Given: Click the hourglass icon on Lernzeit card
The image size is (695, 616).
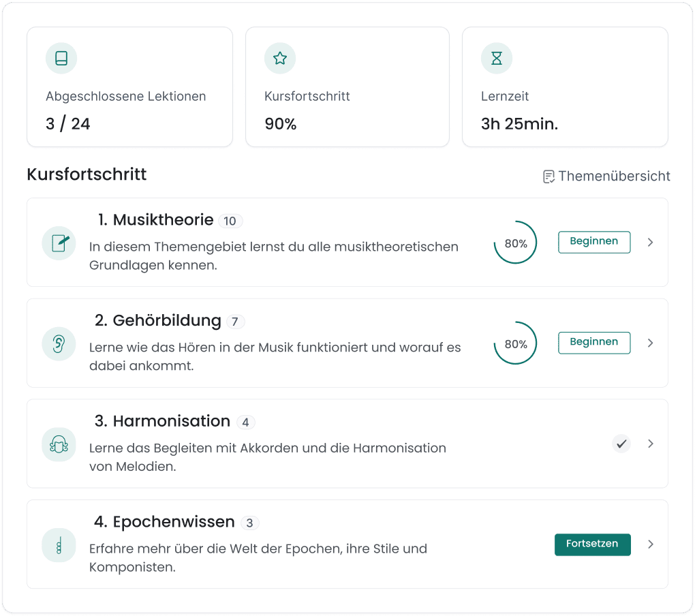Looking at the screenshot, I should point(496,58).
